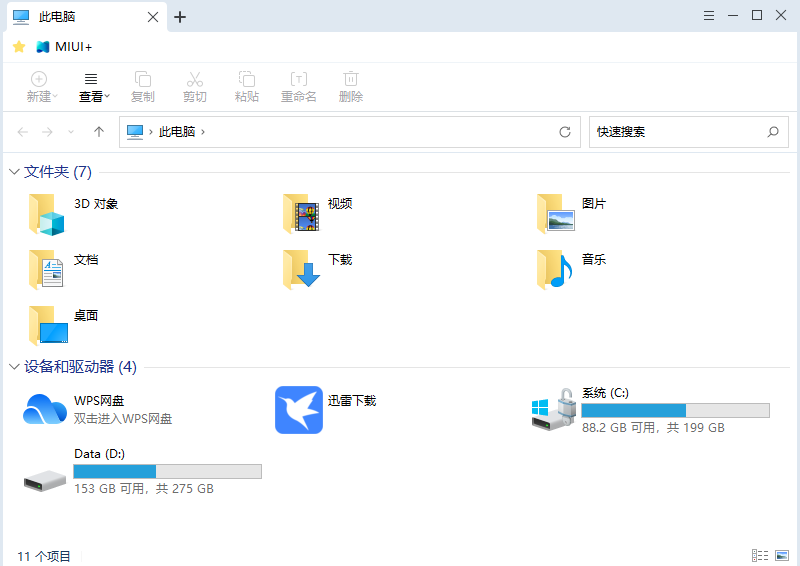Image resolution: width=800 pixels, height=566 pixels.
Task: Open the hamburger menu in title bar
Action: click(x=709, y=15)
